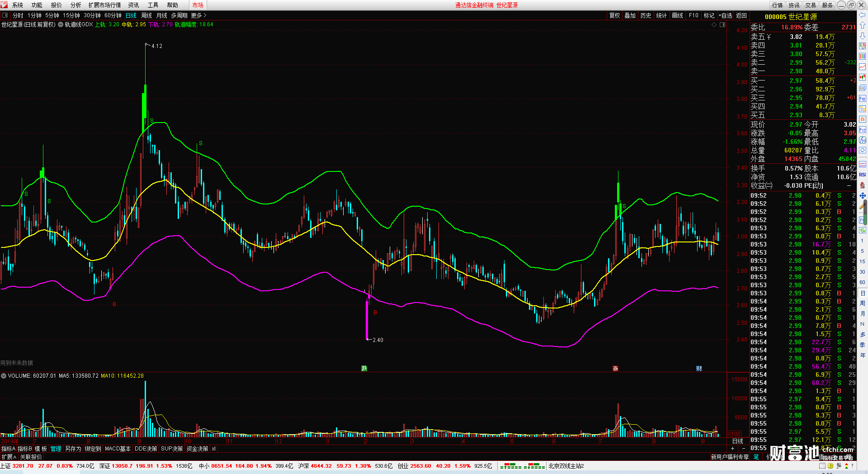Screen dimensions: 868x474
Task: Switch to 60分钟 period
Action: [113, 15]
